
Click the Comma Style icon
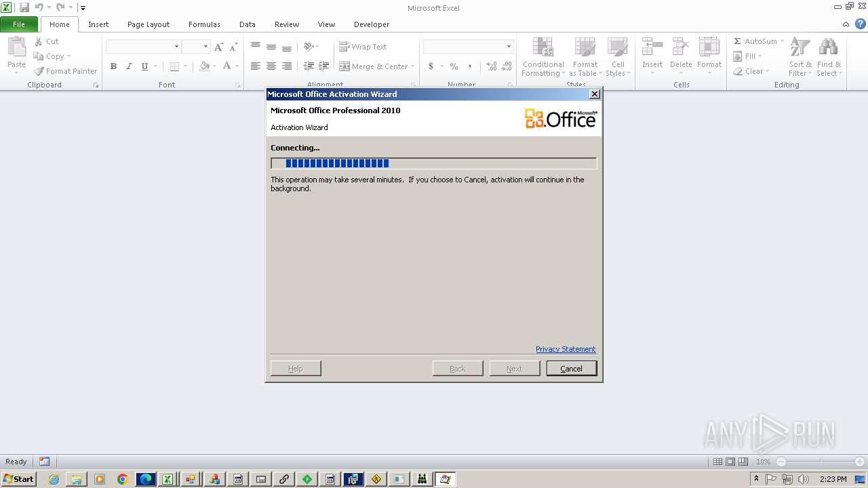tap(469, 66)
